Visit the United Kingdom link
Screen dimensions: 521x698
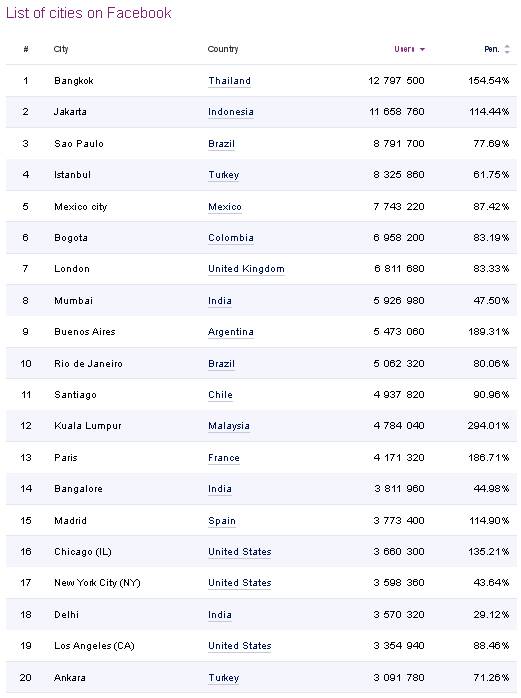[x=246, y=269]
